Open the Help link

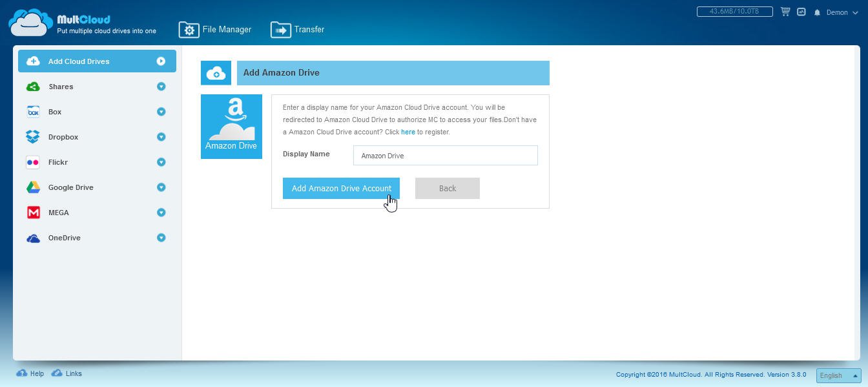(37, 373)
